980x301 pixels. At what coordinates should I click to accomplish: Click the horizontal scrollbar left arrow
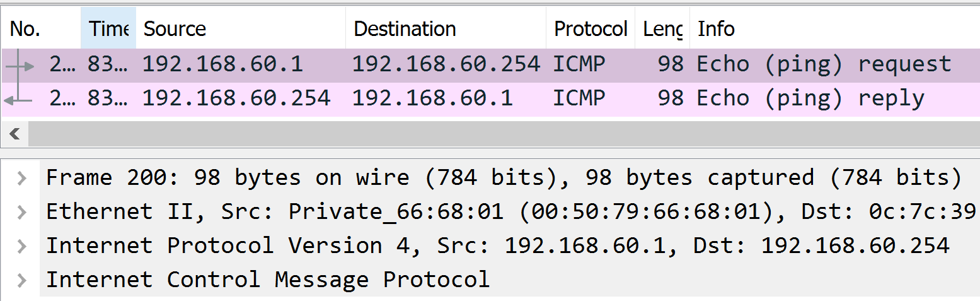pyautogui.click(x=14, y=134)
